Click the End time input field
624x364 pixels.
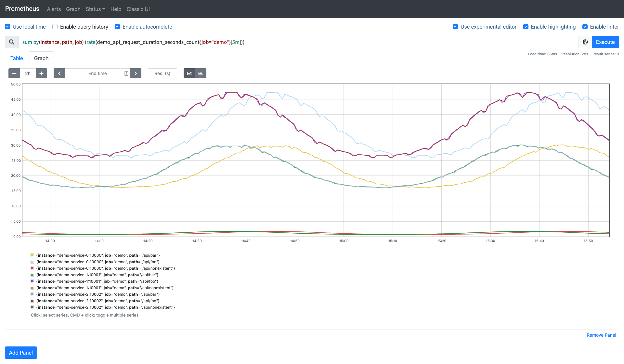click(x=97, y=73)
